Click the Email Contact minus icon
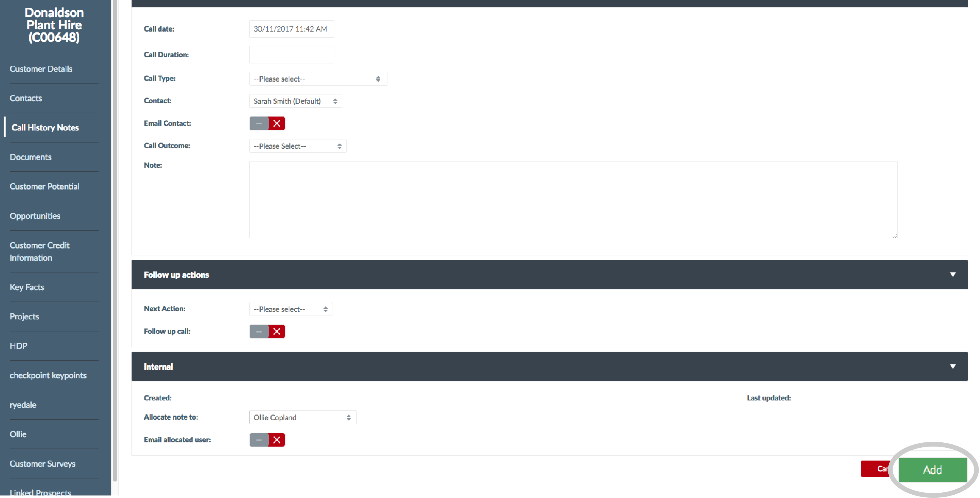Screen dimensions: 980x498 pos(259,123)
